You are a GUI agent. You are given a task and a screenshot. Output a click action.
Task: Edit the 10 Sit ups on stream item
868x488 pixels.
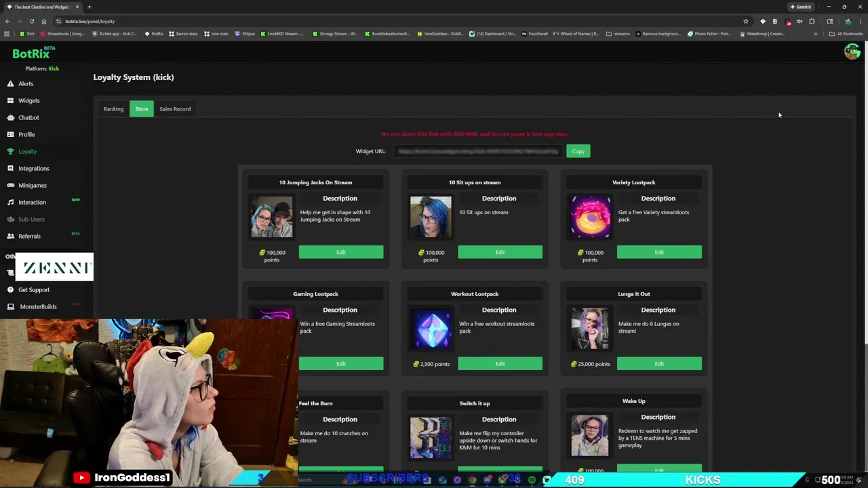[x=500, y=252]
